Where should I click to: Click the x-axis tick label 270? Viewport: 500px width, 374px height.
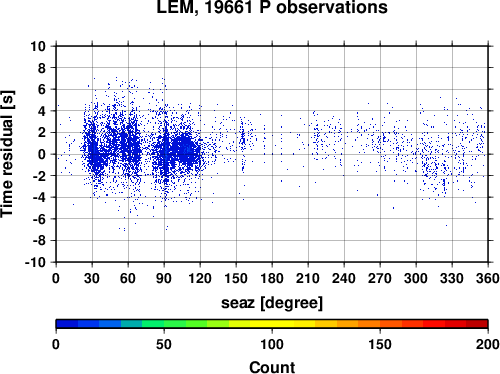click(x=380, y=278)
